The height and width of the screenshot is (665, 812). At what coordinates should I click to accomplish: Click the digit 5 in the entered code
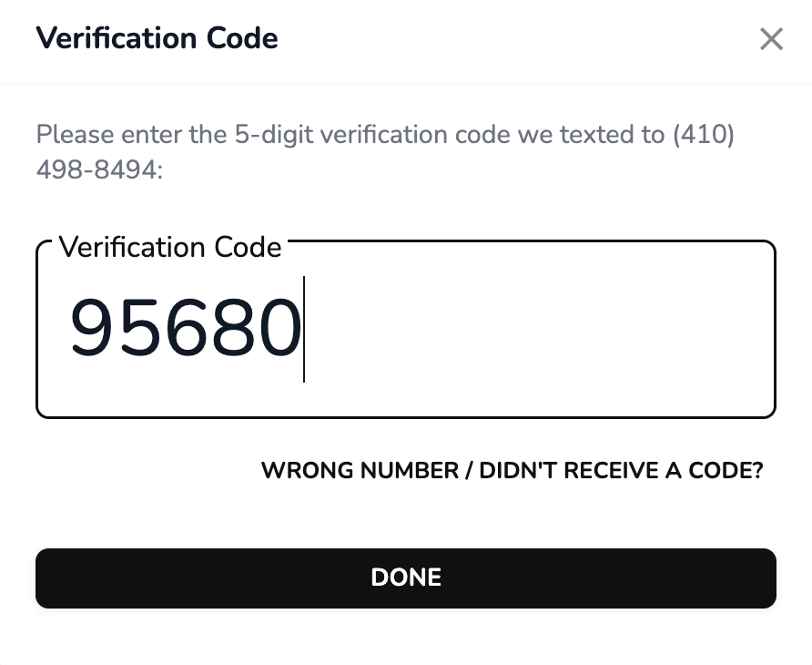coord(138,330)
